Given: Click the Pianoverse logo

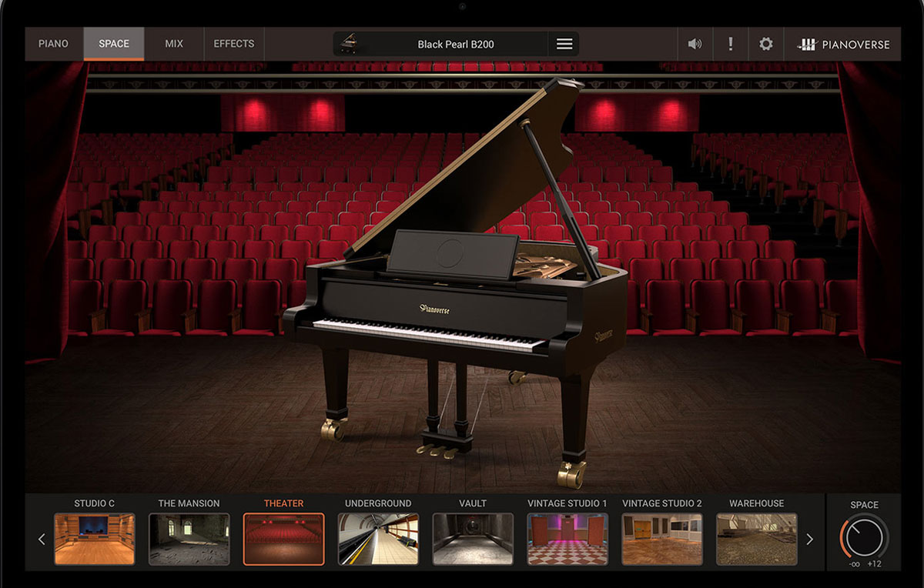Looking at the screenshot, I should [843, 44].
